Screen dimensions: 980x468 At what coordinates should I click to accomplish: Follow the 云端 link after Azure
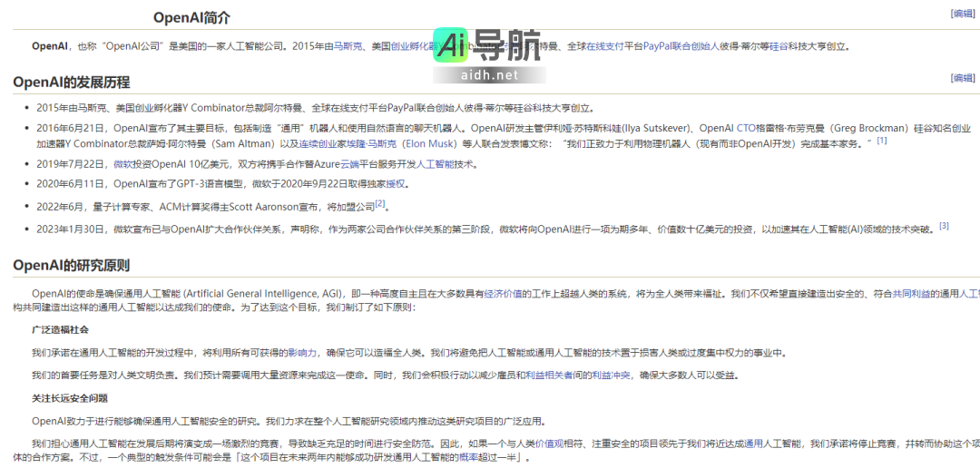pos(350,164)
